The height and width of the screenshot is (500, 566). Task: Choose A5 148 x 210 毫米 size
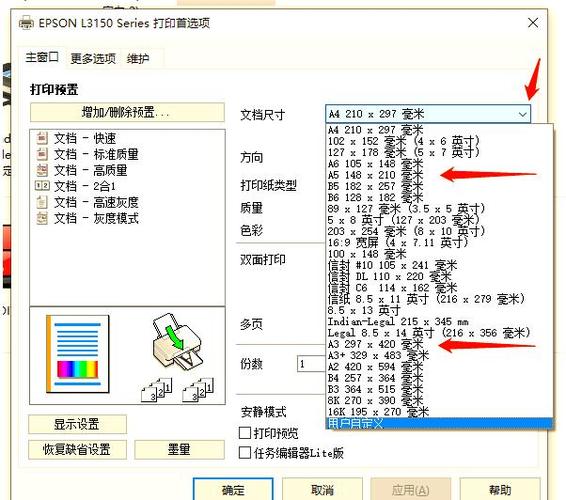(439, 175)
